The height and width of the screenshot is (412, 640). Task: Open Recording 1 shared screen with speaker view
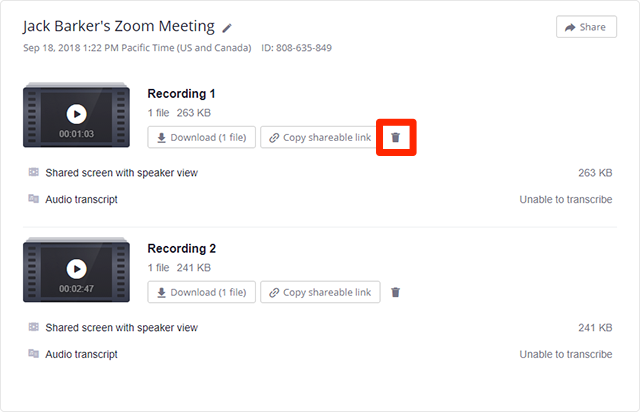tap(121, 172)
